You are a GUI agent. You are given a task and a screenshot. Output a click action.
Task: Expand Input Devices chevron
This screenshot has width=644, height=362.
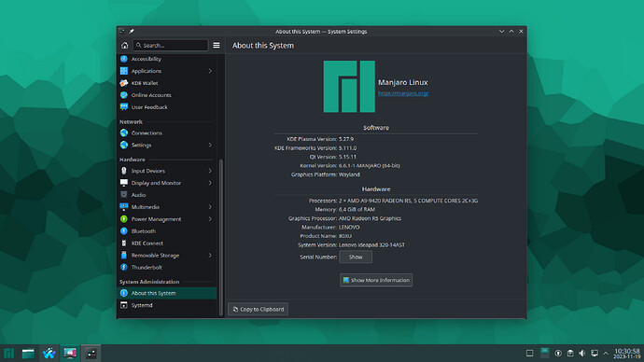210,171
